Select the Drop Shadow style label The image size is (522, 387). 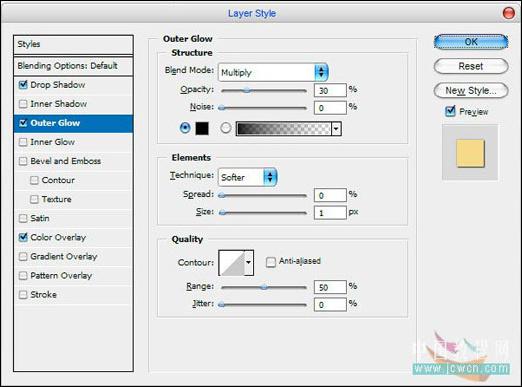[x=58, y=85]
